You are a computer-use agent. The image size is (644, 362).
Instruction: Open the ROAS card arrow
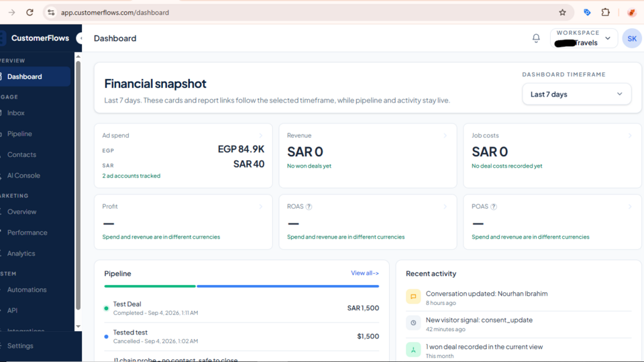point(445,206)
